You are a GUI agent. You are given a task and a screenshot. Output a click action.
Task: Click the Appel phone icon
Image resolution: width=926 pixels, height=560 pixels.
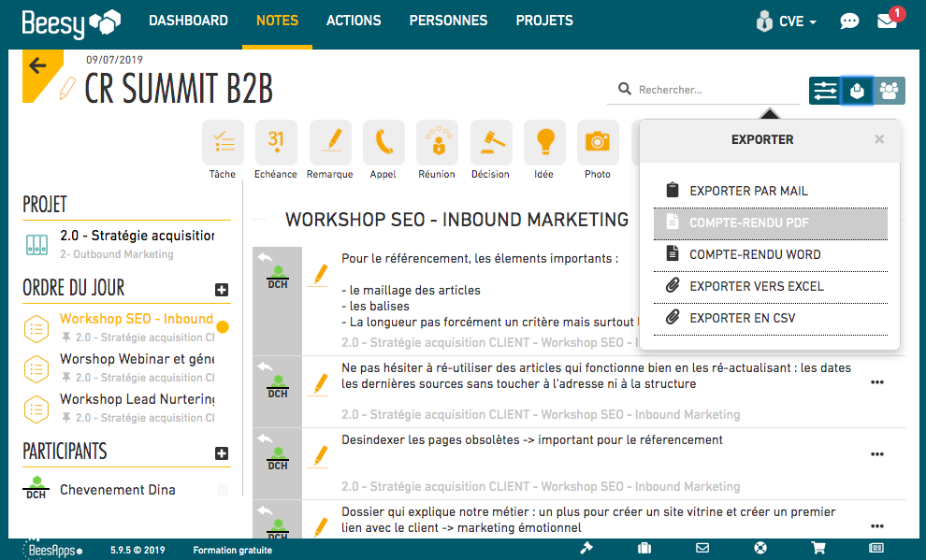coord(383,142)
